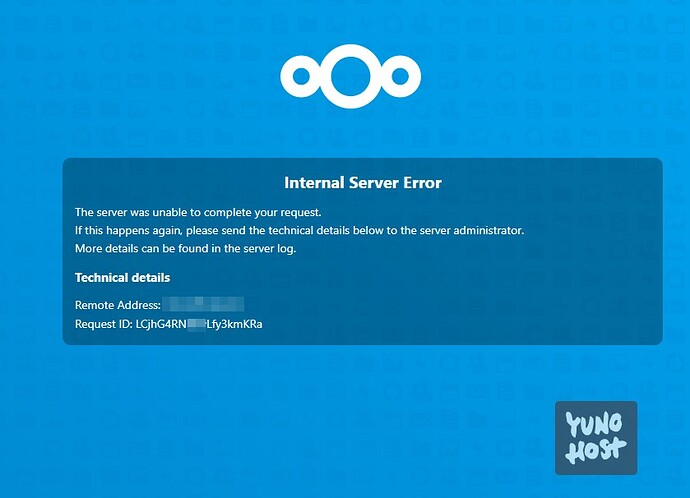Image resolution: width=690 pixels, height=498 pixels.
Task: Click the 'server was unable to complete' line
Action: coord(198,212)
